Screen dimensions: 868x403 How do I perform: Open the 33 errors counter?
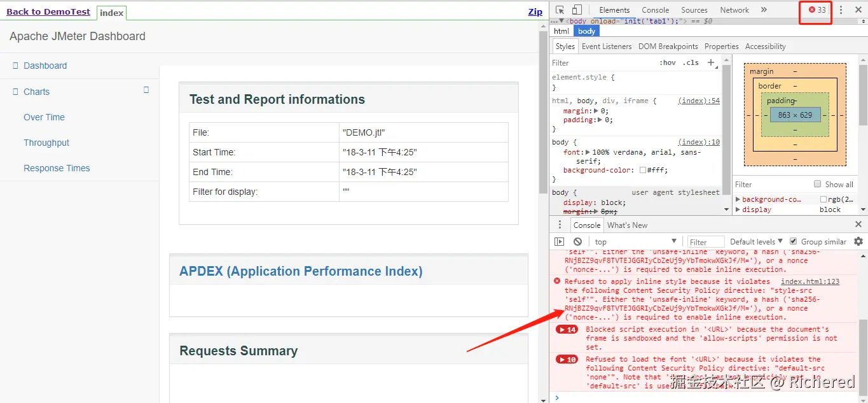click(817, 10)
